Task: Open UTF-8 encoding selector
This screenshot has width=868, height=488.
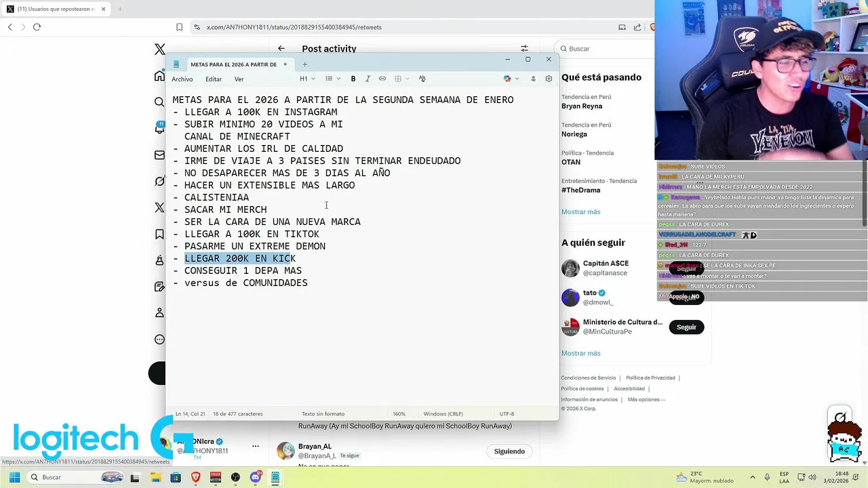Action: (x=507, y=413)
